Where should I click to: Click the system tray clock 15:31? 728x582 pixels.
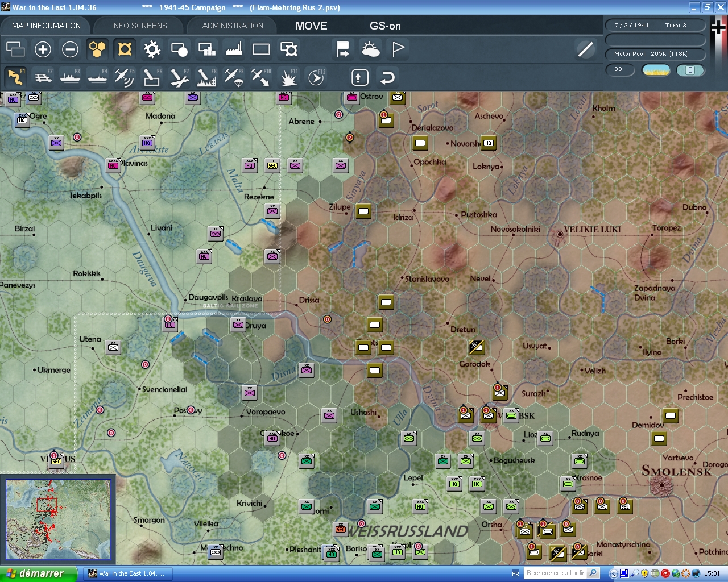[x=712, y=573]
